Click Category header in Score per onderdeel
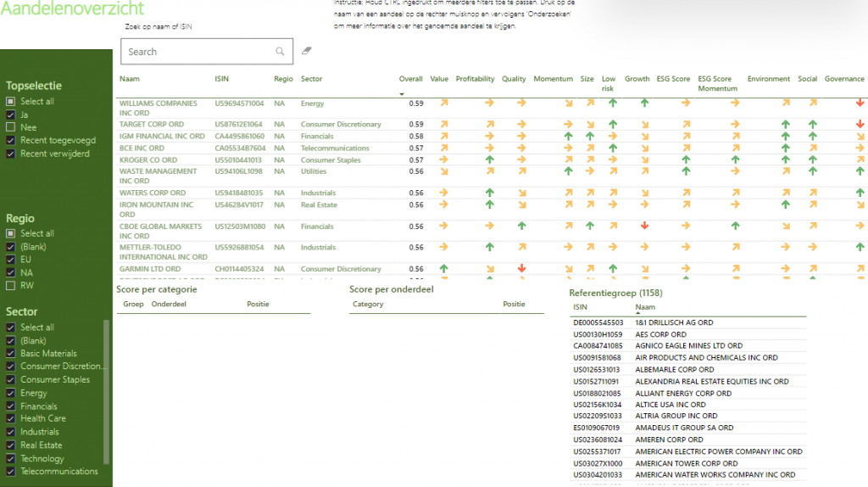868x487 pixels. pos(368,305)
